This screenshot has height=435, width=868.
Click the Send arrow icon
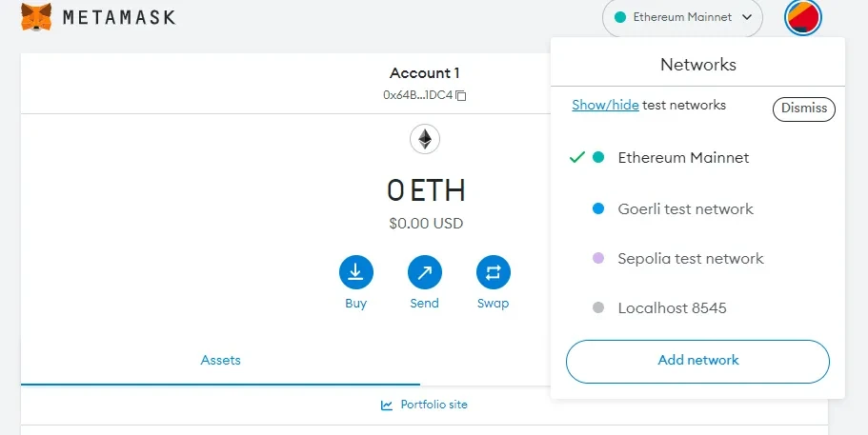425,272
